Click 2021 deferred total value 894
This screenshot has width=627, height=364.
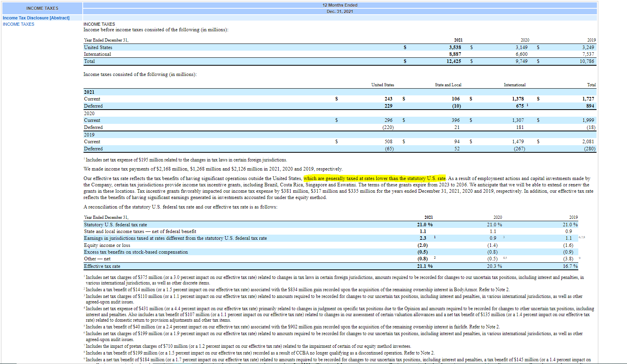[x=590, y=106]
